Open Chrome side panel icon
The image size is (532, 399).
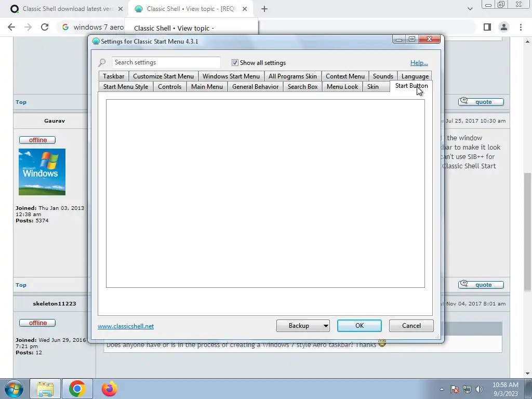point(487,27)
